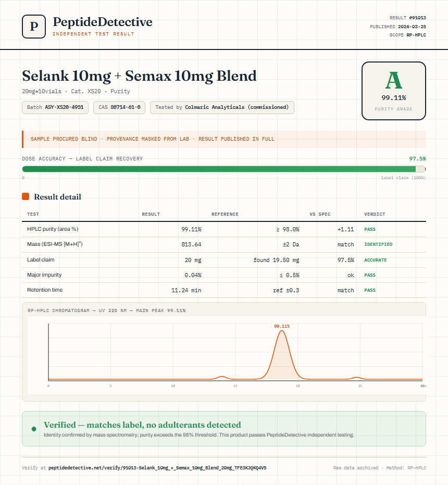Click the RESULT column header
Viewport: 448px width, 485px height.
point(151,214)
